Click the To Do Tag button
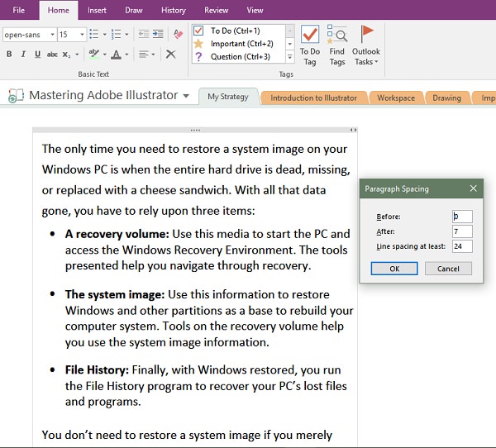This screenshot has height=448, width=496. [x=310, y=45]
